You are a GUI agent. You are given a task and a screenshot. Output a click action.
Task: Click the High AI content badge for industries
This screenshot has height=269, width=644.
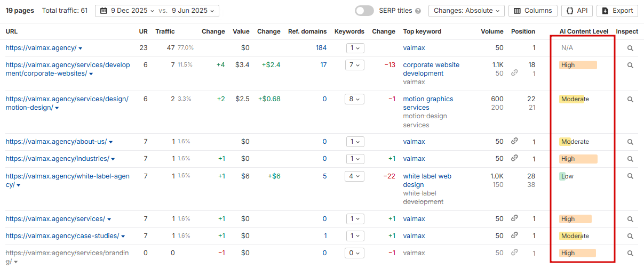coord(578,159)
